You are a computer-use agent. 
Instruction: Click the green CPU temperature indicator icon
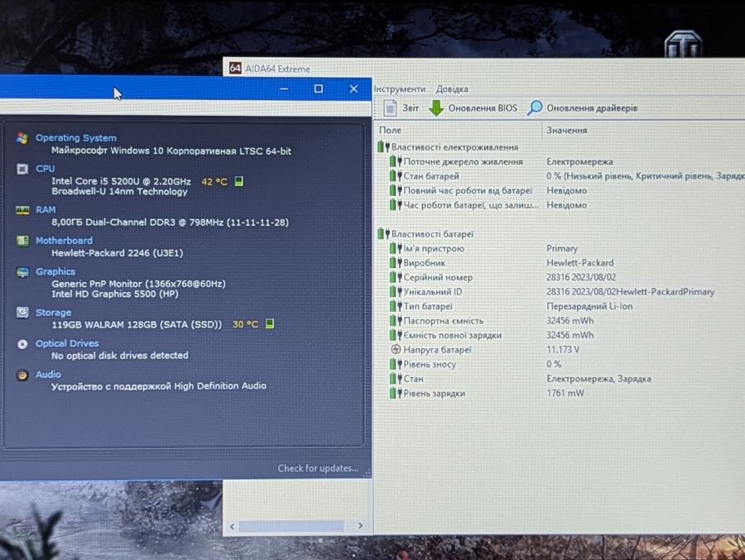[239, 181]
